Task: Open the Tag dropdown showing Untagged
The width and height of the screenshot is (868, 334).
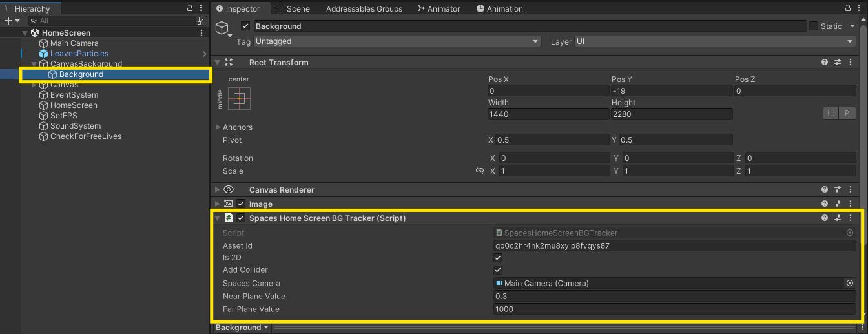Action: (397, 41)
